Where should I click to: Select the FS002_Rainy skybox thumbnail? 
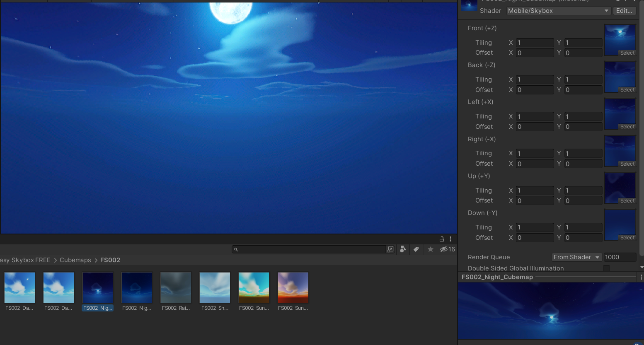click(x=176, y=288)
